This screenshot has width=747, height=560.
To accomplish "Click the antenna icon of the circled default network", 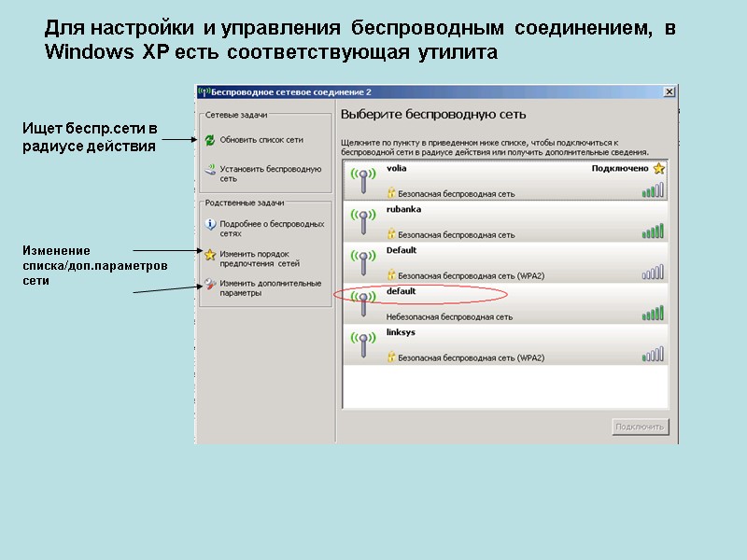I will click(363, 300).
